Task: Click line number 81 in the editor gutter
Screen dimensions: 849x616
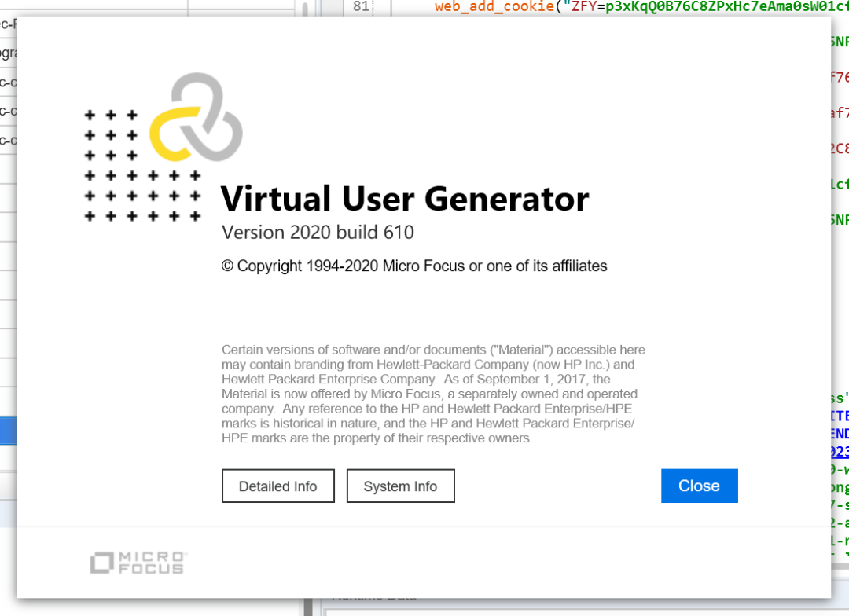Action: [361, 6]
